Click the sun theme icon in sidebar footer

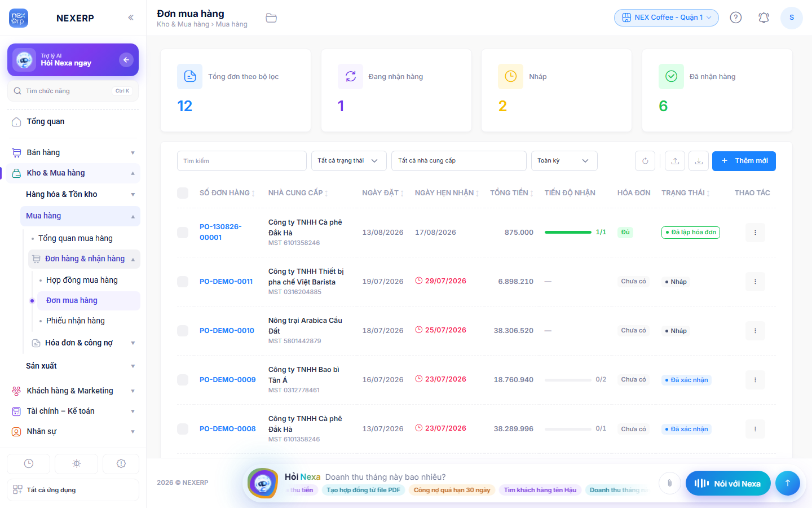tap(77, 463)
